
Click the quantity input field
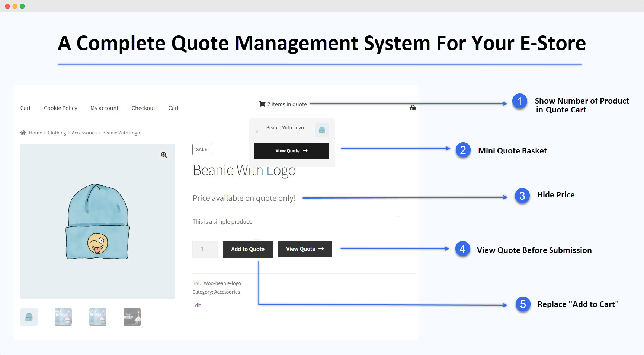205,249
